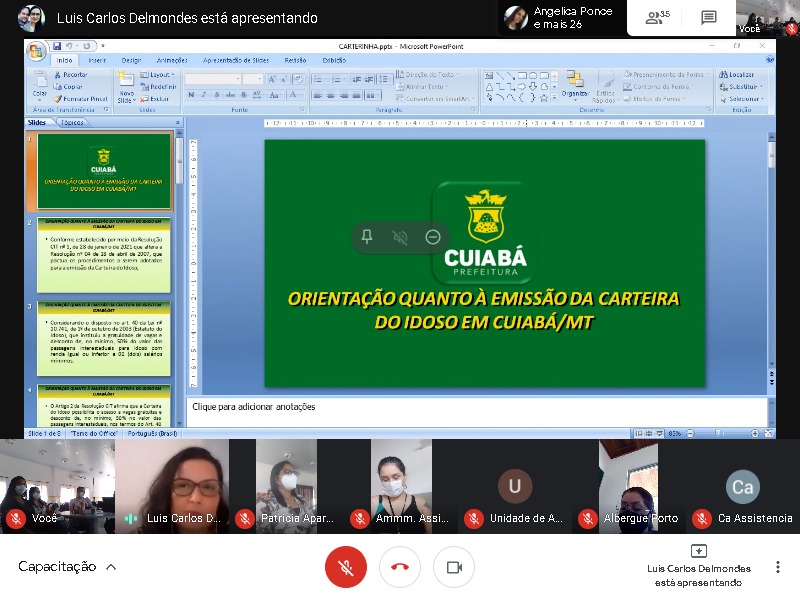The image size is (800, 600).
Task: Toggle align text left in the Parágrafo group
Action: click(x=317, y=95)
